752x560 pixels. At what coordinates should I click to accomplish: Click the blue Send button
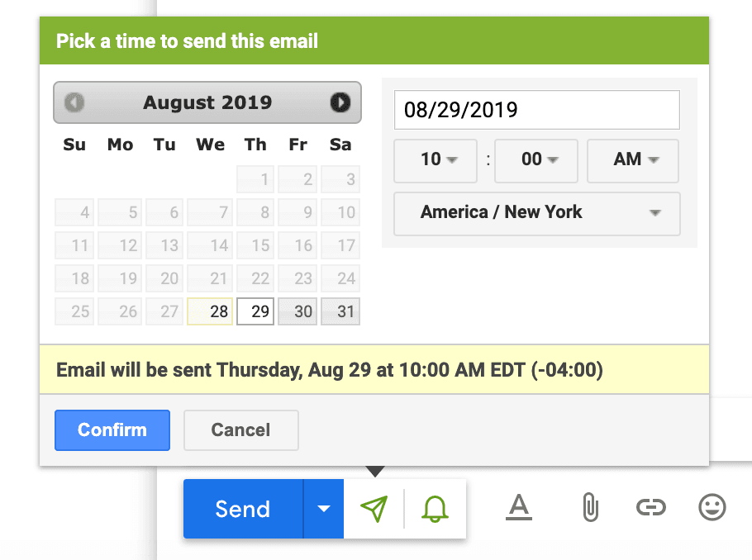click(x=242, y=509)
